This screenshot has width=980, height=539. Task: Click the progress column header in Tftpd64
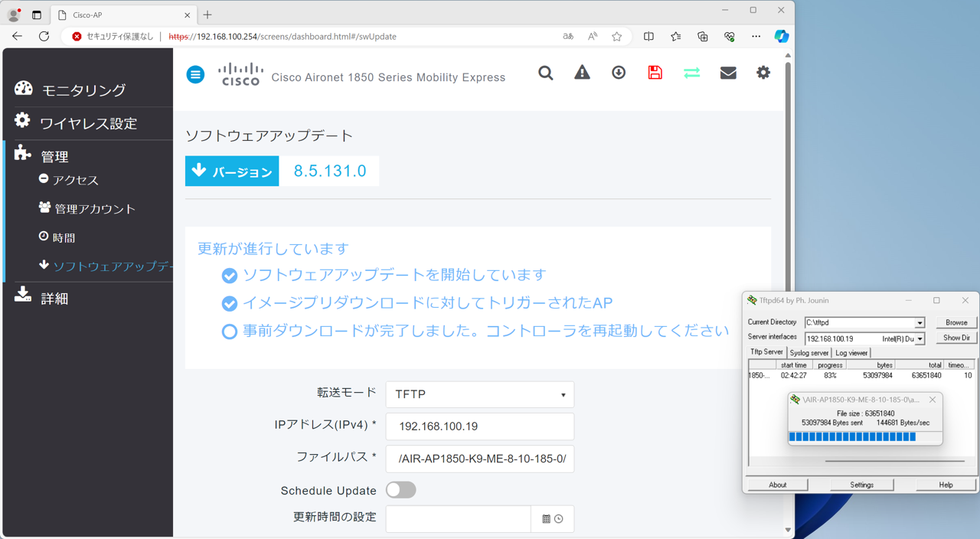pyautogui.click(x=830, y=365)
